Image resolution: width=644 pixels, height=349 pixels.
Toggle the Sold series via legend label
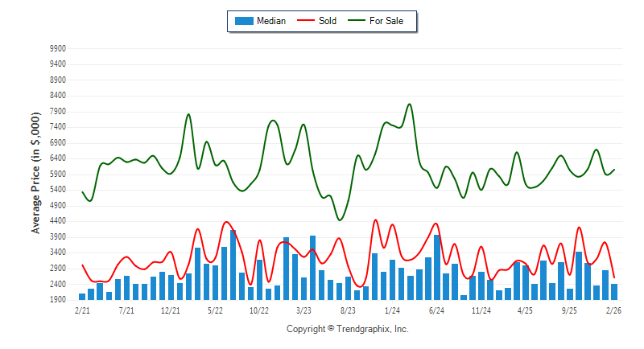click(328, 21)
